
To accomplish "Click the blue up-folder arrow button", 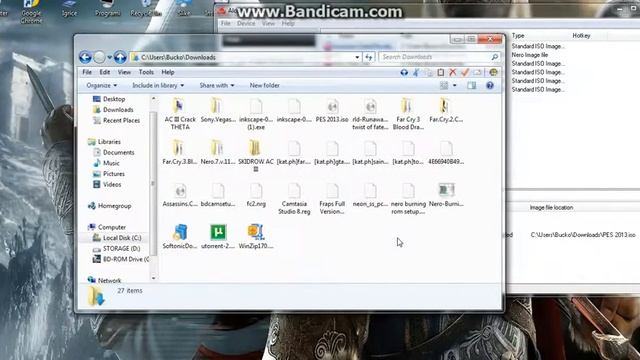I will pyautogui.click(x=120, y=57).
